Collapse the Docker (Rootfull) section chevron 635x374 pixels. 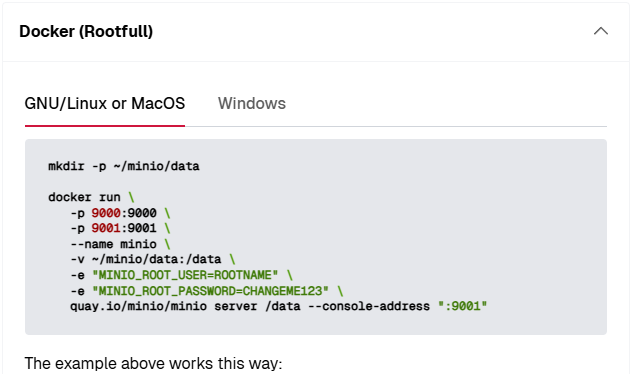pos(601,31)
